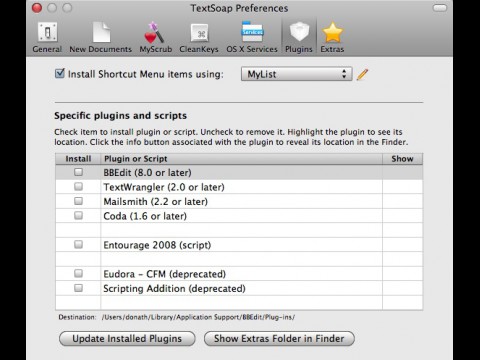This screenshot has width=480, height=360.
Task: Select the Plugins toolbar icon
Action: (x=299, y=37)
